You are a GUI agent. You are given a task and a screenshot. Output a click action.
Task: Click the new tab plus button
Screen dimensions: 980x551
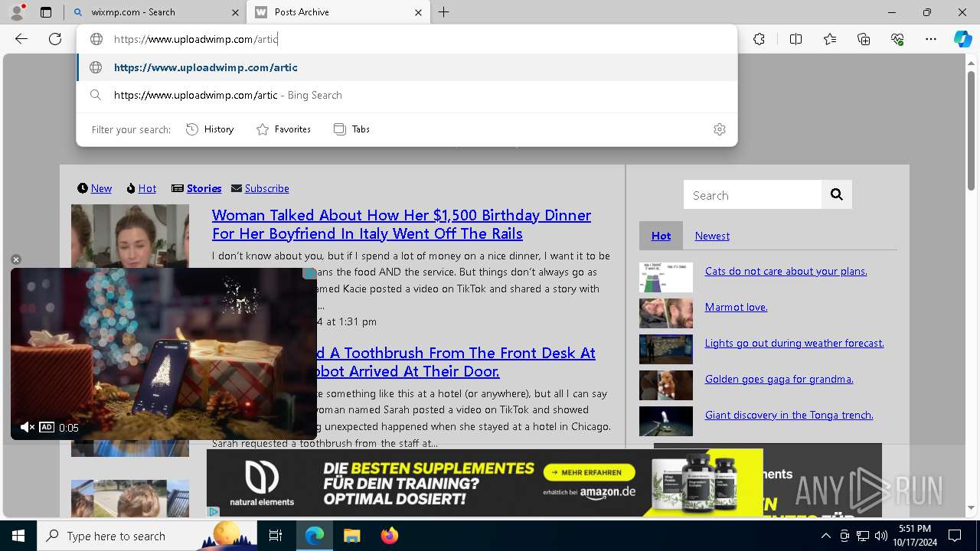pos(444,12)
